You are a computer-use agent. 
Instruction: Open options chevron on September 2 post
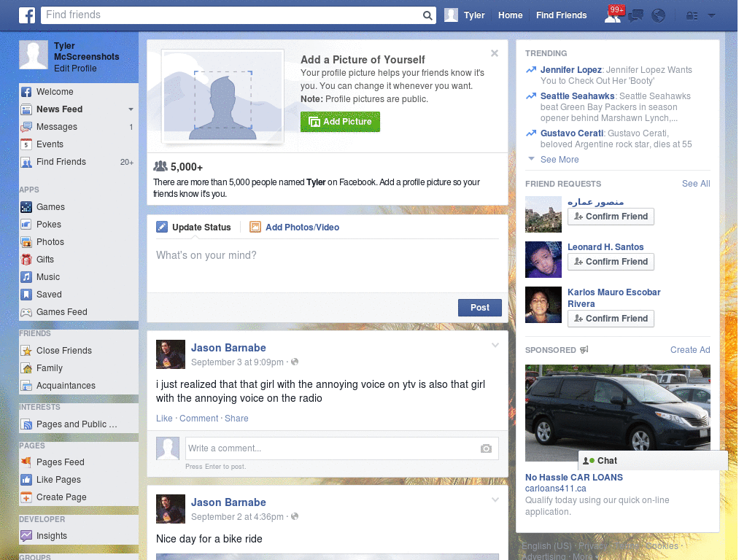point(495,500)
